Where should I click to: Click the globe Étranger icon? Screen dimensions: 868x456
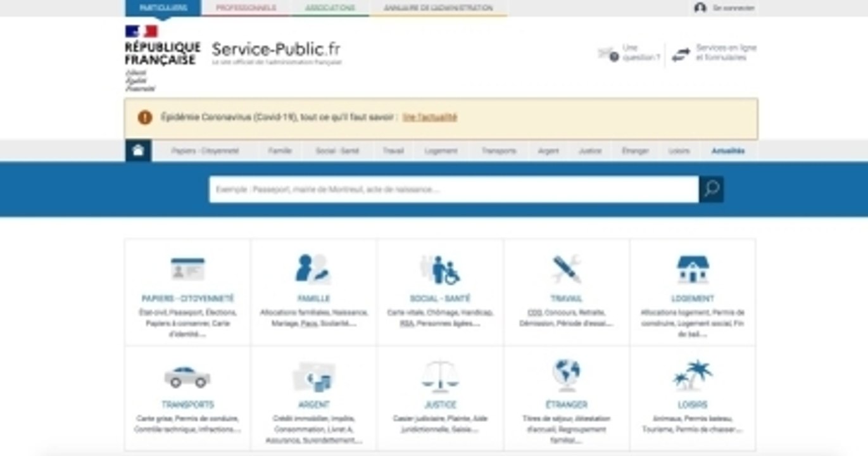point(566,375)
